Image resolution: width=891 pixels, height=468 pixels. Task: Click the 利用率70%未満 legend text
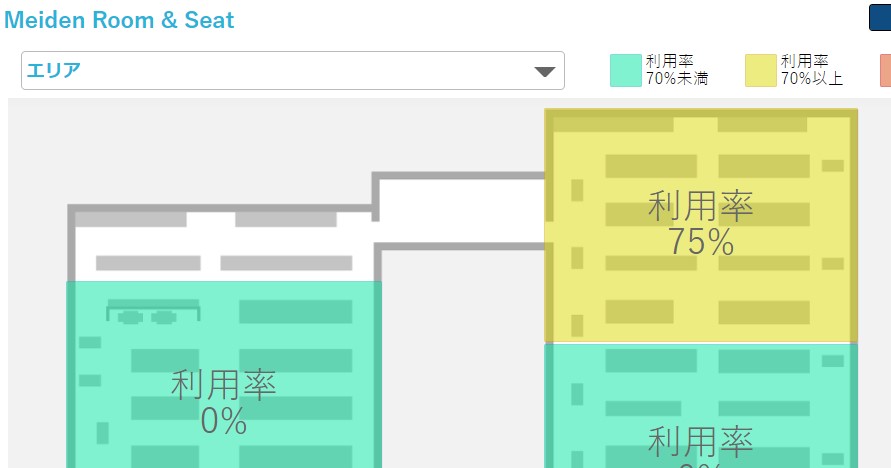tap(677, 70)
